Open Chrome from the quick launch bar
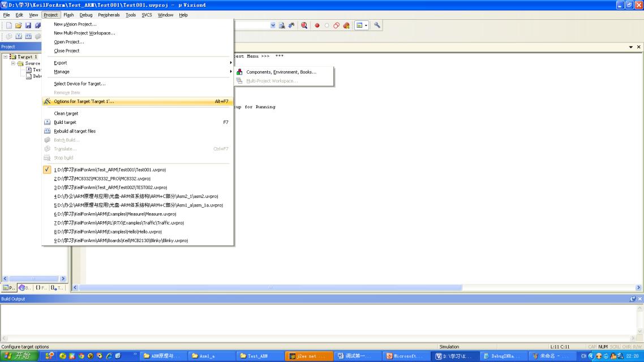 coord(81,356)
